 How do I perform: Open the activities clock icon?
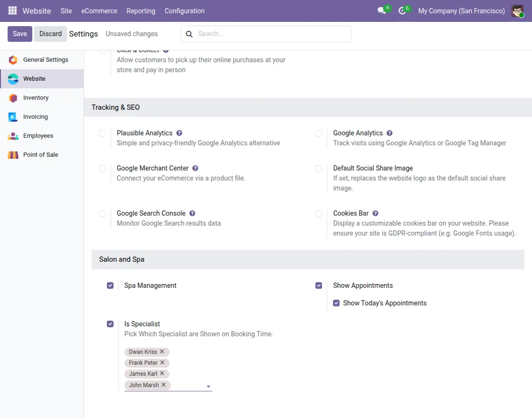402,10
